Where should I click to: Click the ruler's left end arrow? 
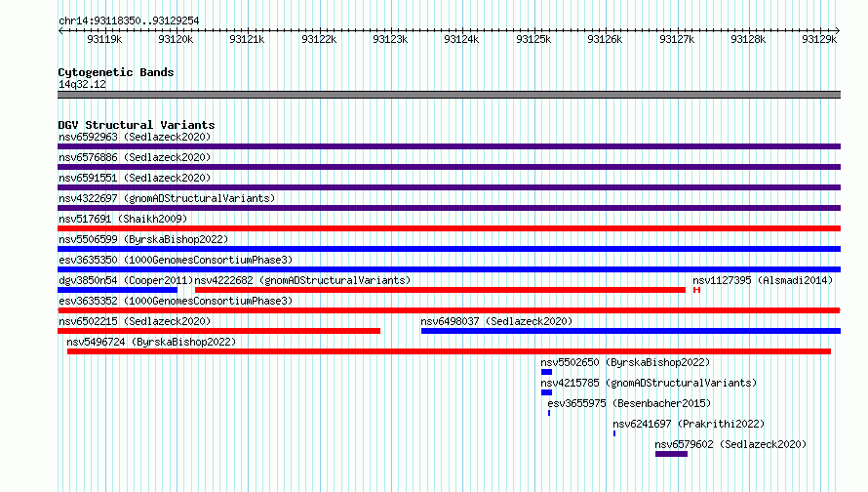(x=60, y=30)
